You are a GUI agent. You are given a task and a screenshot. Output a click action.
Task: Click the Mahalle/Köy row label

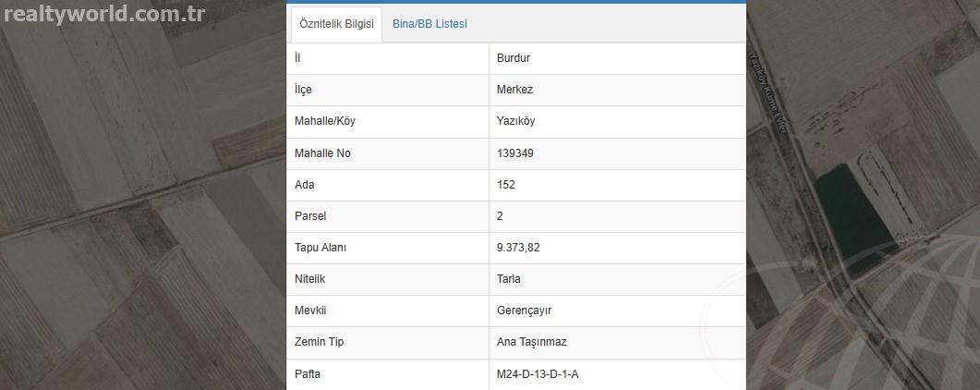coord(324,121)
